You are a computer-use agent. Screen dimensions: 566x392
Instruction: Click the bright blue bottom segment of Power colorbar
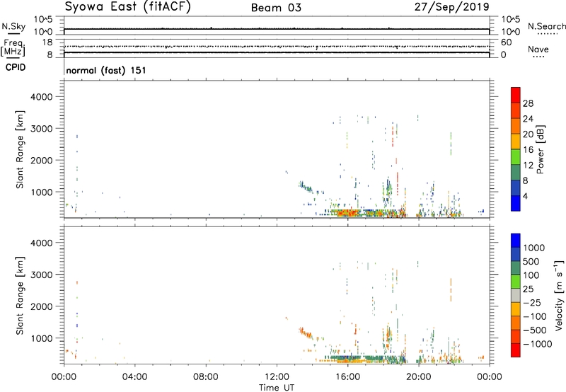pyautogui.click(x=516, y=203)
